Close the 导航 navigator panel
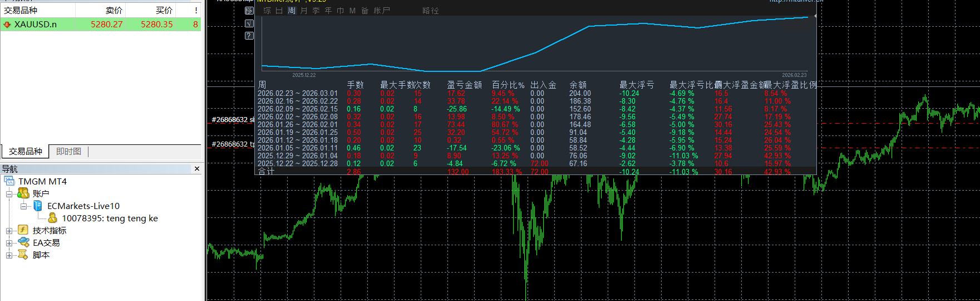Image resolution: width=980 pixels, height=301 pixels. pyautogui.click(x=197, y=168)
